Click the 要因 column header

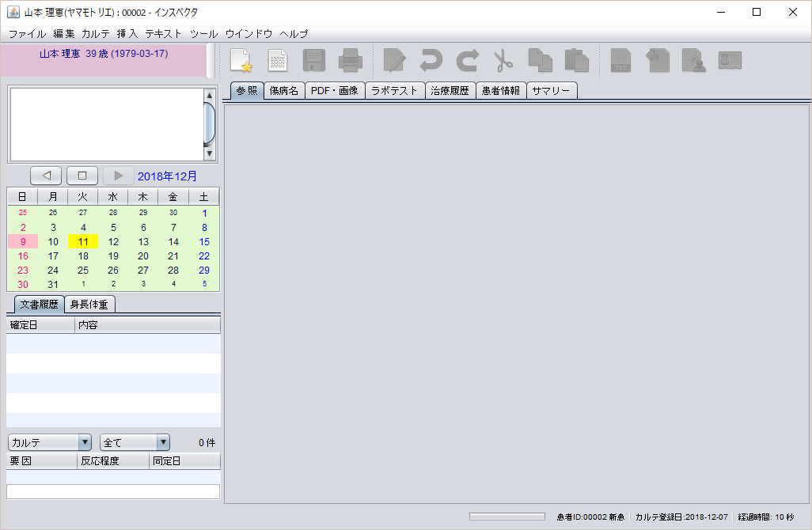[41, 460]
